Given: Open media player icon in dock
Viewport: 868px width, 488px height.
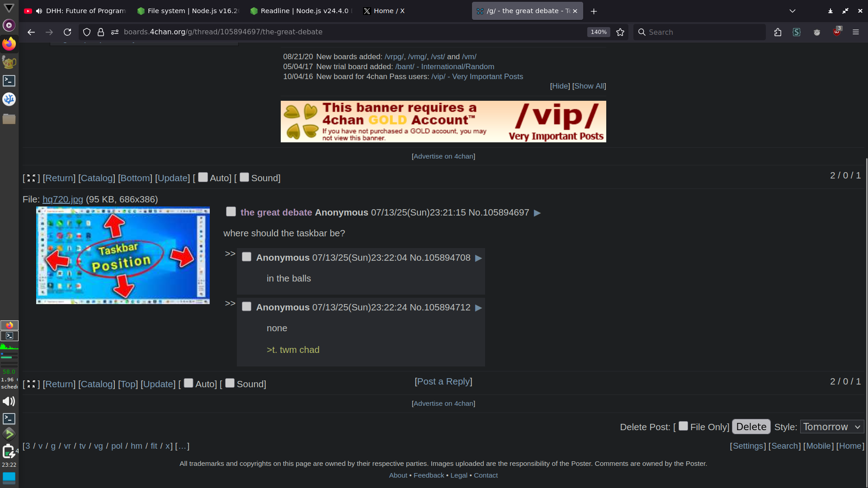Looking at the screenshot, I should pyautogui.click(x=9, y=25).
